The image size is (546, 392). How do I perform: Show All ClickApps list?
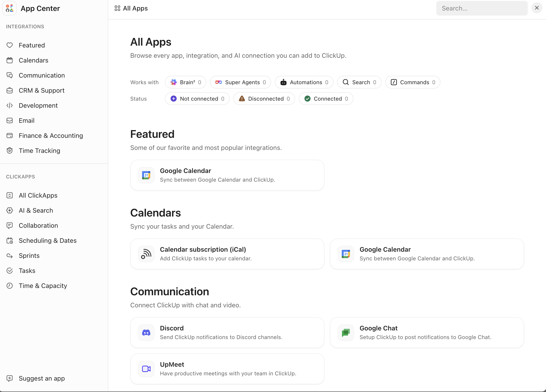[38, 195]
